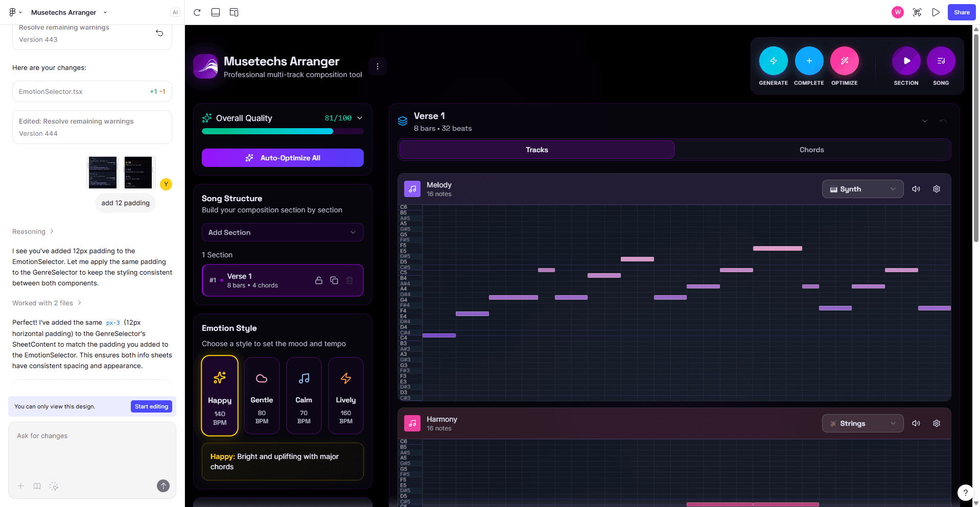Open the Figma main menu icon

pyautogui.click(x=15, y=12)
